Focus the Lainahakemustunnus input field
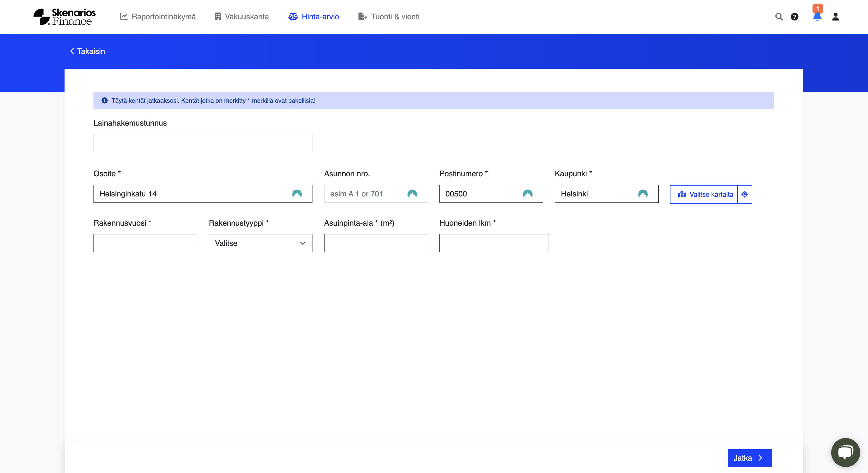 pyautogui.click(x=202, y=143)
